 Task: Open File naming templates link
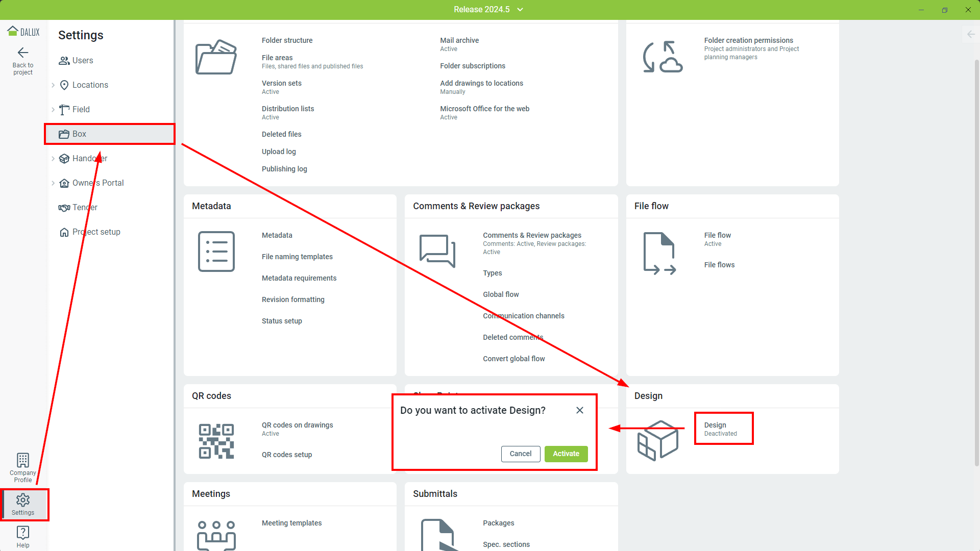[x=297, y=257]
